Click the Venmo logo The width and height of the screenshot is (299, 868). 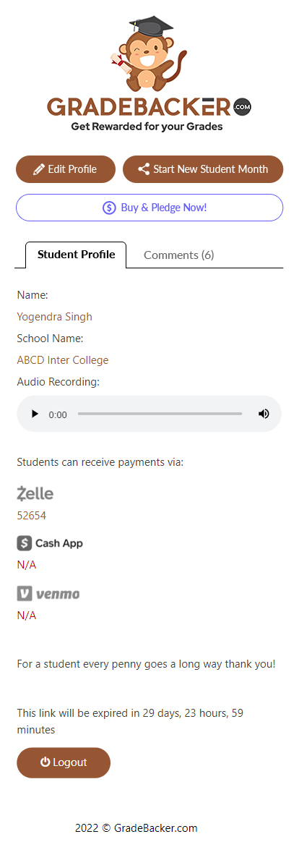click(48, 594)
